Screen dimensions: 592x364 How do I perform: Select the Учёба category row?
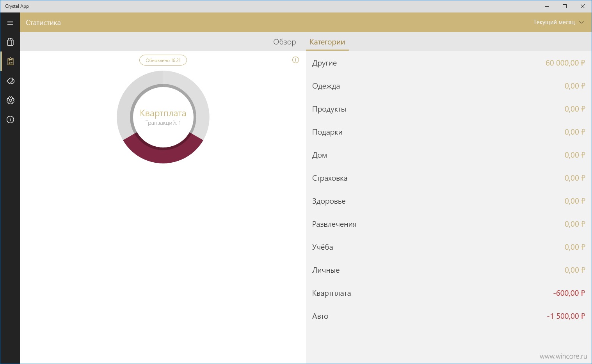pos(449,247)
